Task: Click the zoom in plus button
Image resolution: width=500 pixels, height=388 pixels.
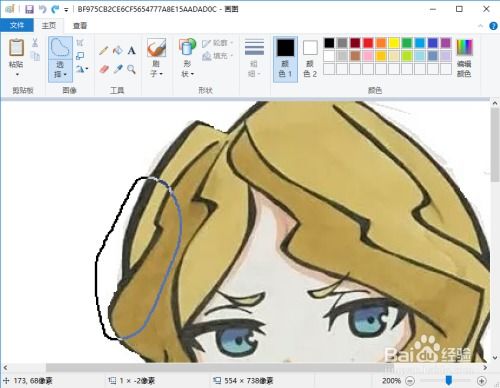Action: (481, 380)
